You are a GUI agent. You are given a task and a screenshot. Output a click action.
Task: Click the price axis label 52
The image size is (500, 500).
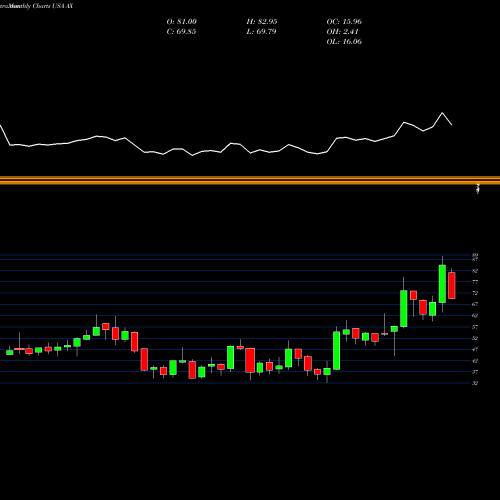475,338
